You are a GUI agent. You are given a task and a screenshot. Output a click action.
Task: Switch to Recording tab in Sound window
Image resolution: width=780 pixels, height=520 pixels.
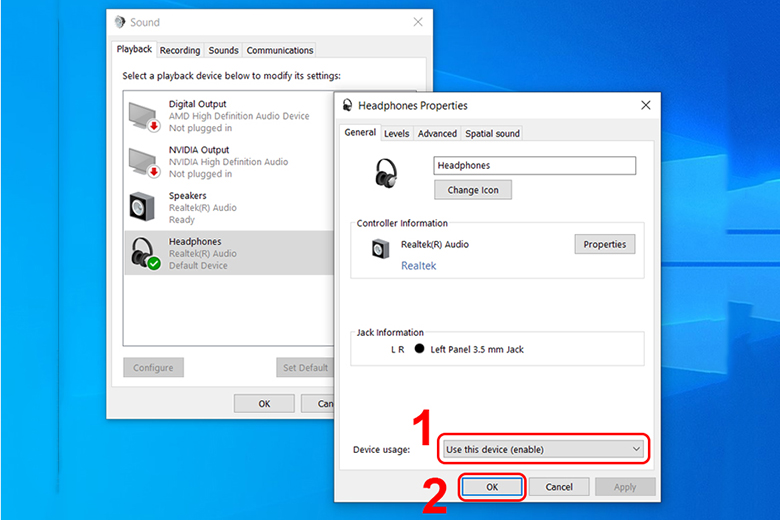[180, 50]
